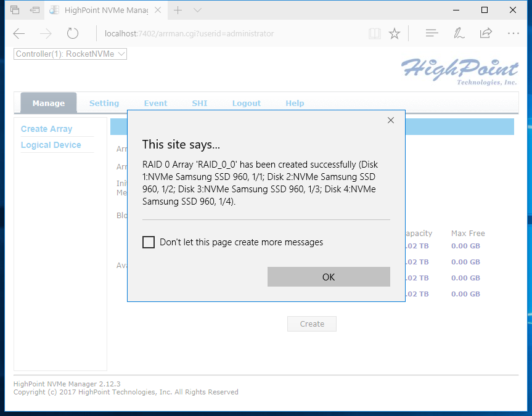Click the Share icon in toolbar

click(486, 33)
